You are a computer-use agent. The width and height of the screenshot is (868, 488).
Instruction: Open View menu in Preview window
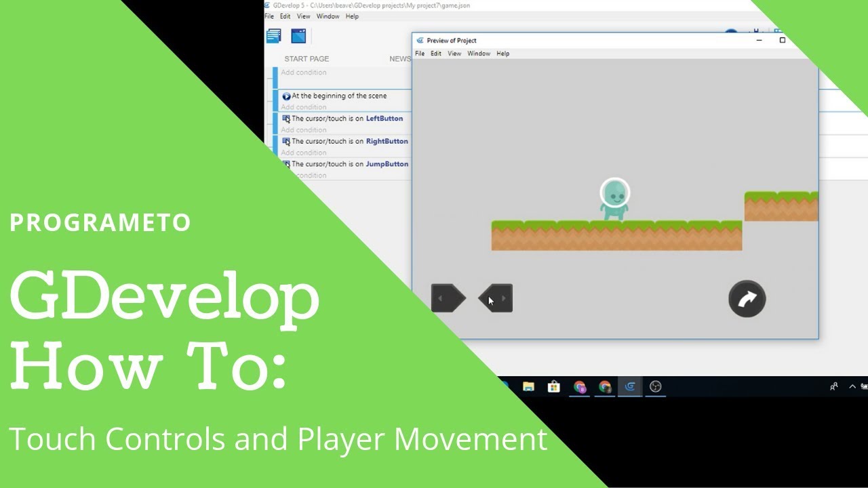(x=454, y=54)
